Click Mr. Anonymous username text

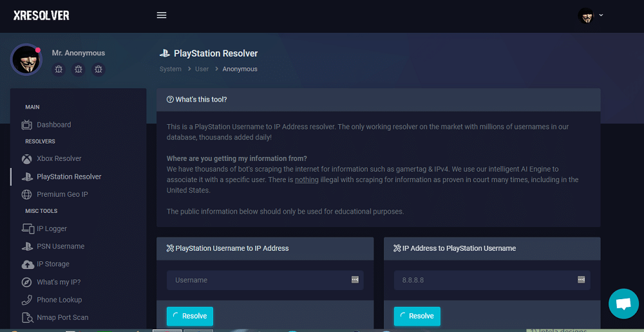[79, 53]
